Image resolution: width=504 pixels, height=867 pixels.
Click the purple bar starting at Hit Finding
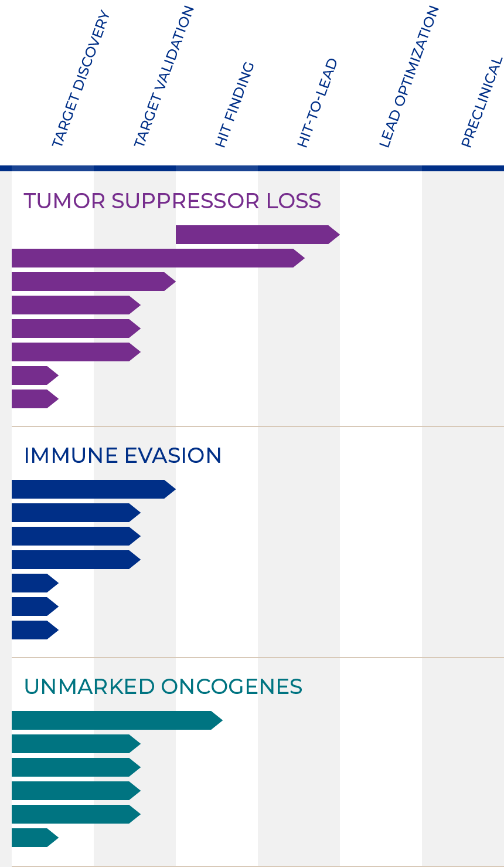tap(258, 235)
